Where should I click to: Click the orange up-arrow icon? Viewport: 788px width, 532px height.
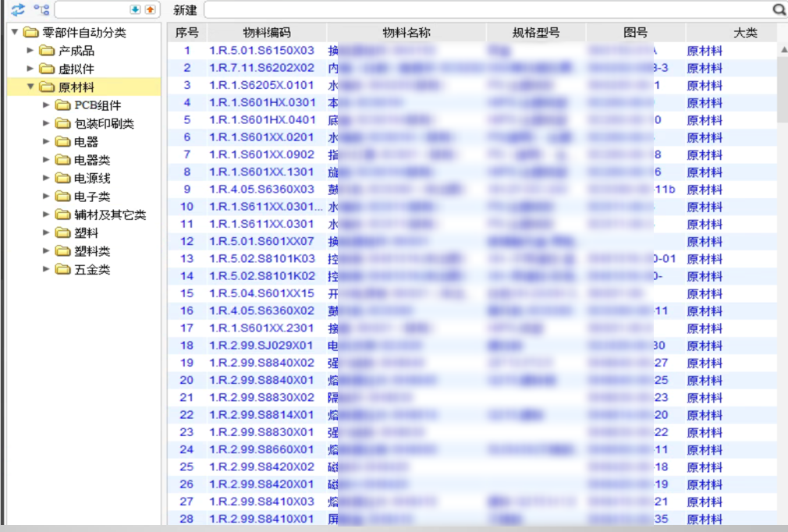pos(150,9)
